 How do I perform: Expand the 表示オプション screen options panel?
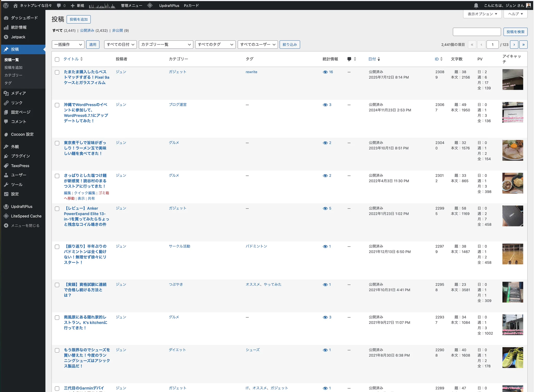click(x=482, y=14)
